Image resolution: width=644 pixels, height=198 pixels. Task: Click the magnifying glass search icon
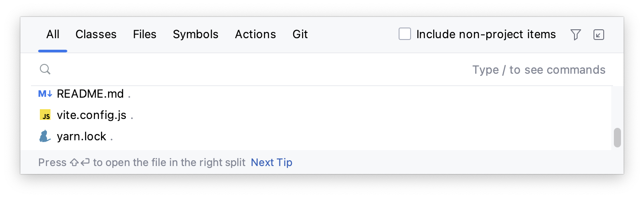coord(45,69)
